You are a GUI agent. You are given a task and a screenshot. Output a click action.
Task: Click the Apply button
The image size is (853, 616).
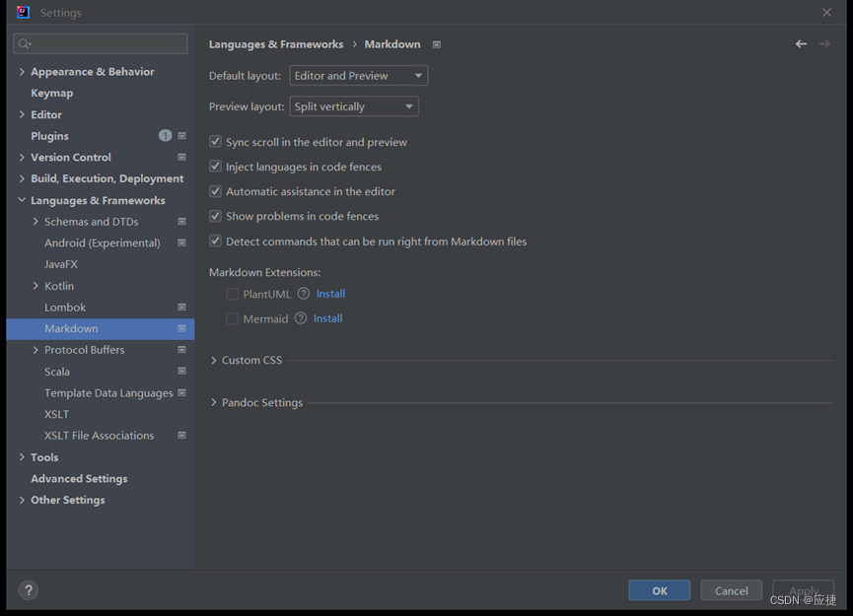click(x=804, y=590)
